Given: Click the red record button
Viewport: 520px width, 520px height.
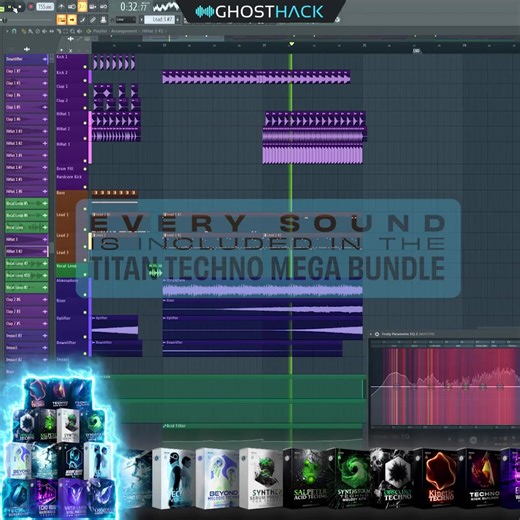Looking at the screenshot, I should click(x=31, y=7).
